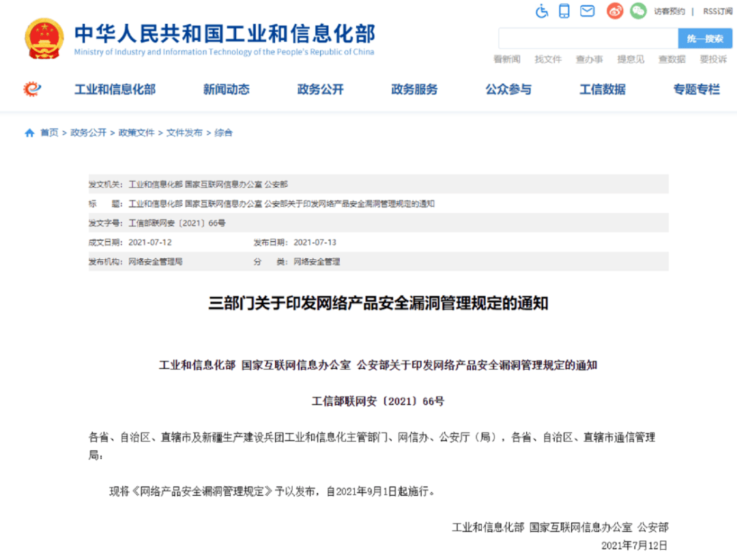Click the 发布机构 value 网络安全管理局

pos(156,262)
